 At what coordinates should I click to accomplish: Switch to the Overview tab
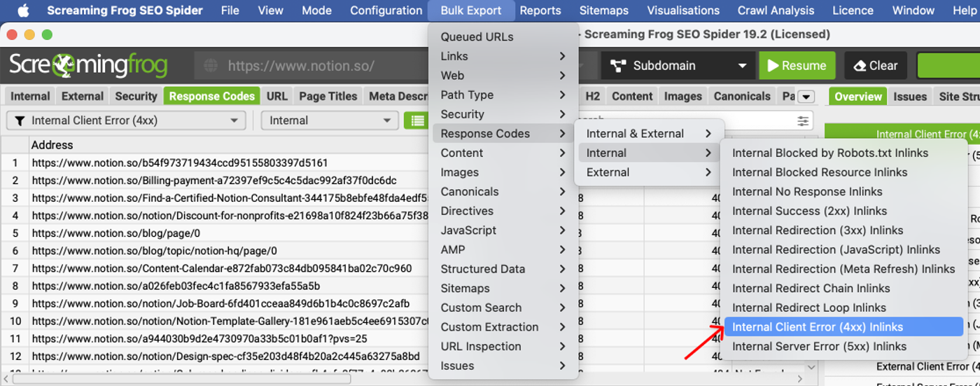click(858, 97)
